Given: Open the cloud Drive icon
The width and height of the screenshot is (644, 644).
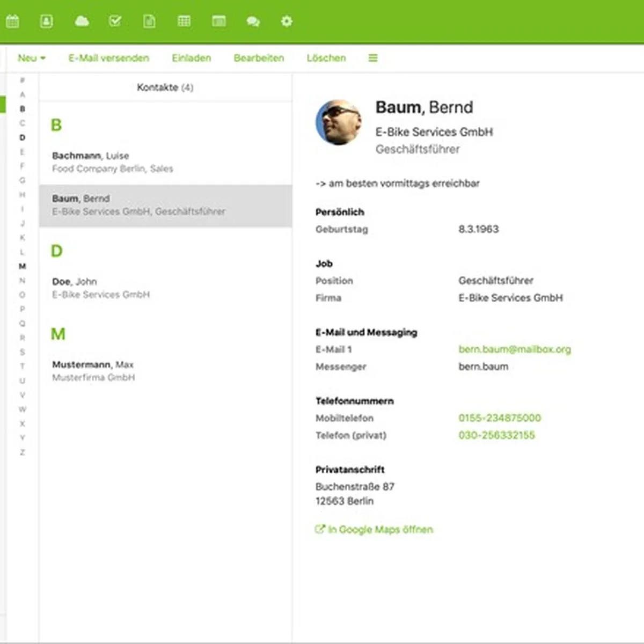Looking at the screenshot, I should pyautogui.click(x=82, y=21).
